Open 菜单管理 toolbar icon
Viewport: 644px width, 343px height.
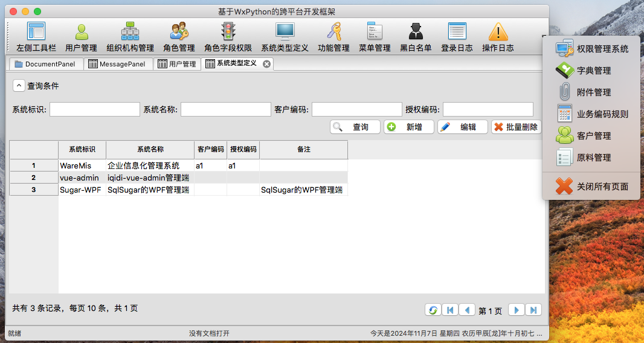point(375,37)
